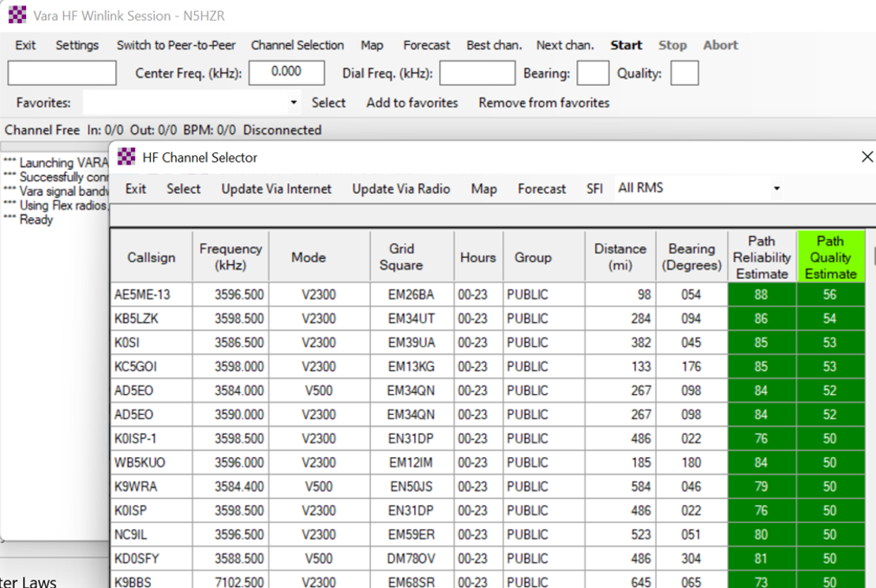Click Update Via Radio option

tap(400, 189)
